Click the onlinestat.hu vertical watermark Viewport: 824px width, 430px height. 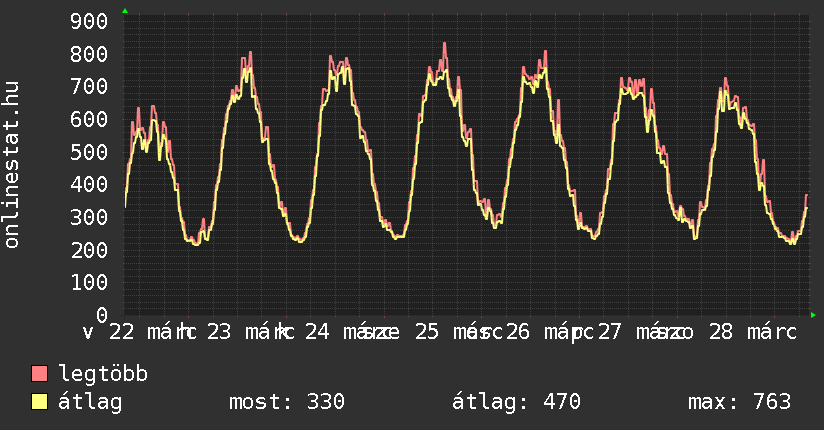(13, 165)
